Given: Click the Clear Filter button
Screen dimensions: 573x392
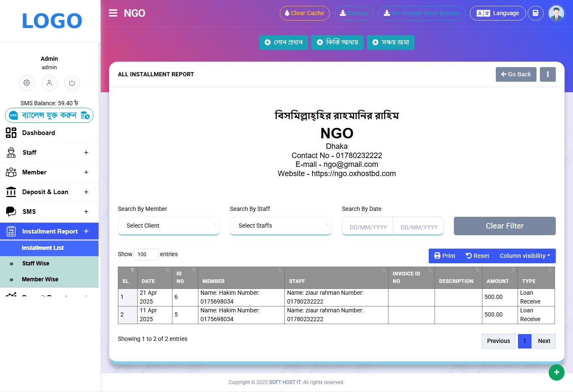Looking at the screenshot, I should tap(505, 226).
